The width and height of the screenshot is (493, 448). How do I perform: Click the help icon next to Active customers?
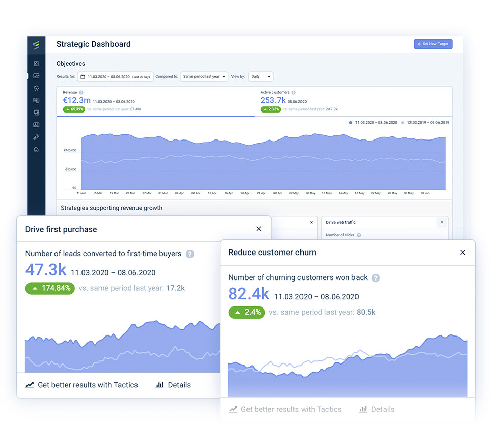pos(294,93)
